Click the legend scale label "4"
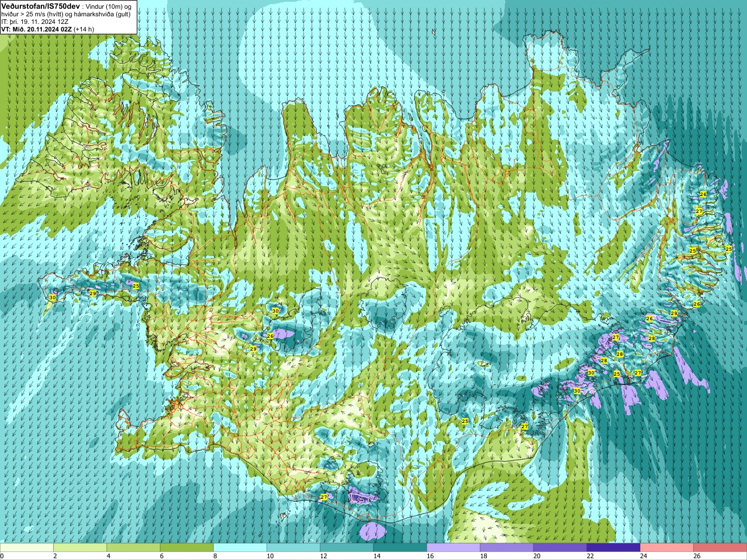Viewport: 747px width, 560px height. [108, 556]
